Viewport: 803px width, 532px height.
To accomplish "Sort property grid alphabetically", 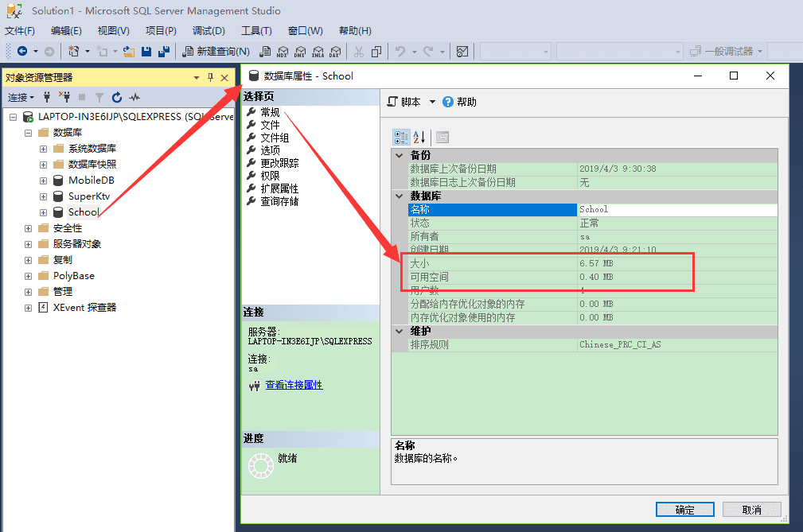I will 419,137.
